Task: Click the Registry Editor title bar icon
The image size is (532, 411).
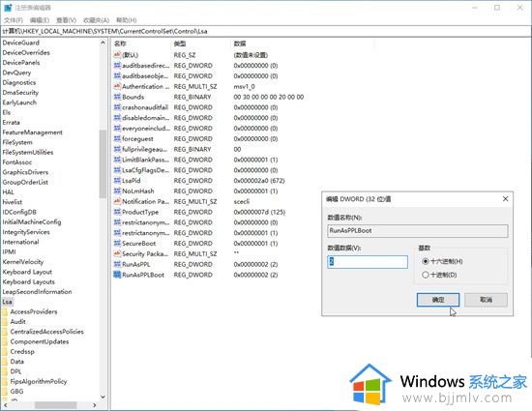Action: click(x=8, y=8)
